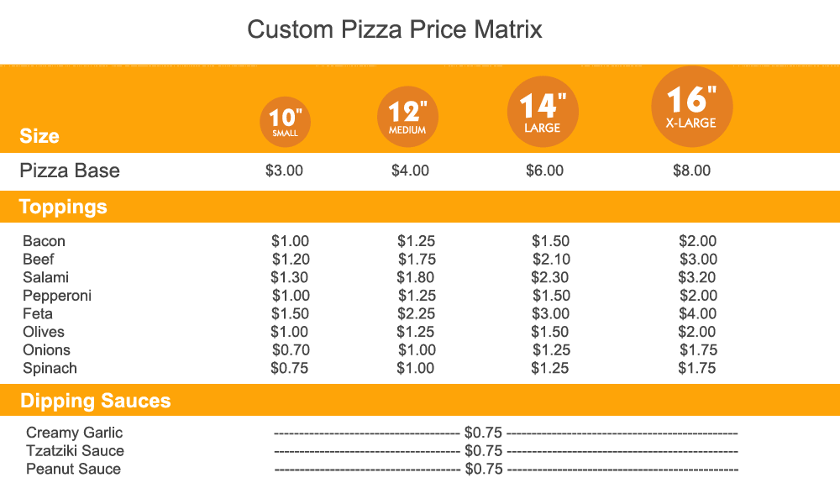Click the $2.25 medium Feta price
This screenshot has height=504, width=840.
pyautogui.click(x=416, y=314)
